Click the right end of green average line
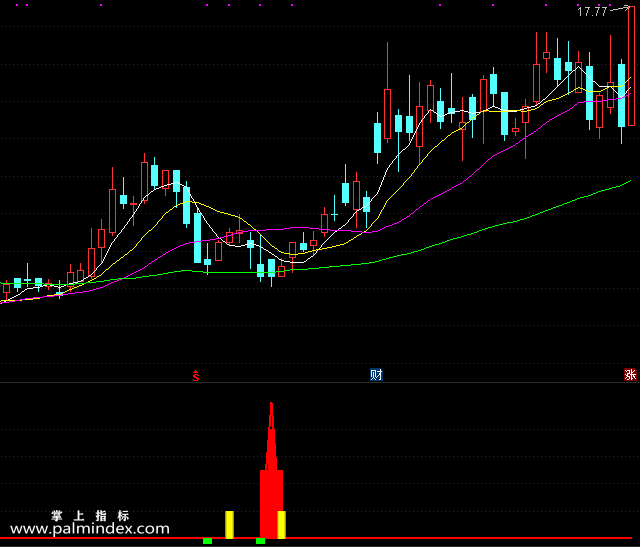 point(630,181)
